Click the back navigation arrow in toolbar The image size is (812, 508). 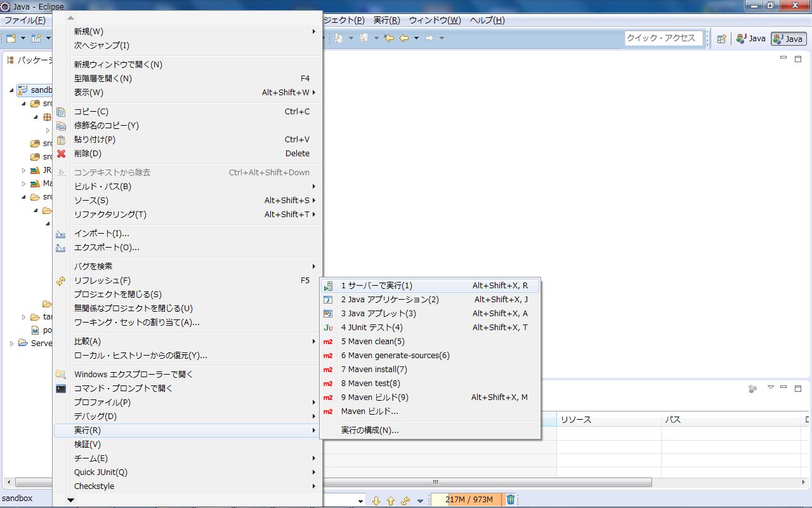tap(404, 38)
